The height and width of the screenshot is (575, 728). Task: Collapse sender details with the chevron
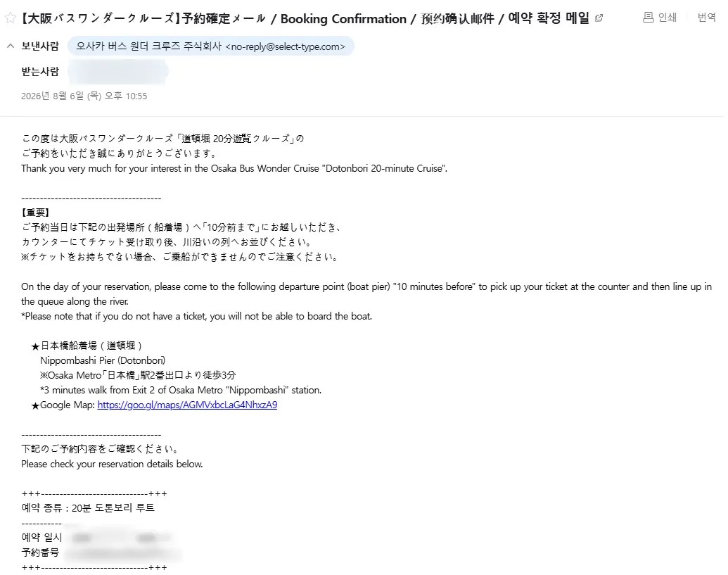11,46
